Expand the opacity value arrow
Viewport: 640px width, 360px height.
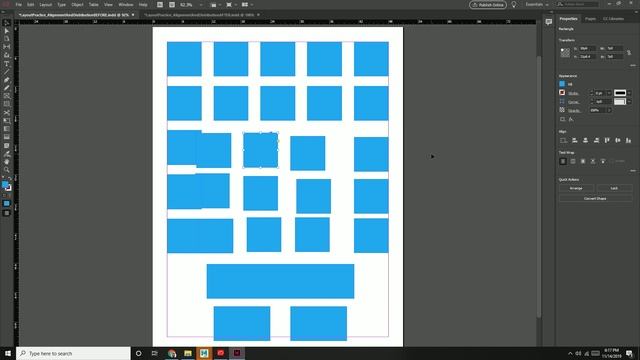pos(609,110)
